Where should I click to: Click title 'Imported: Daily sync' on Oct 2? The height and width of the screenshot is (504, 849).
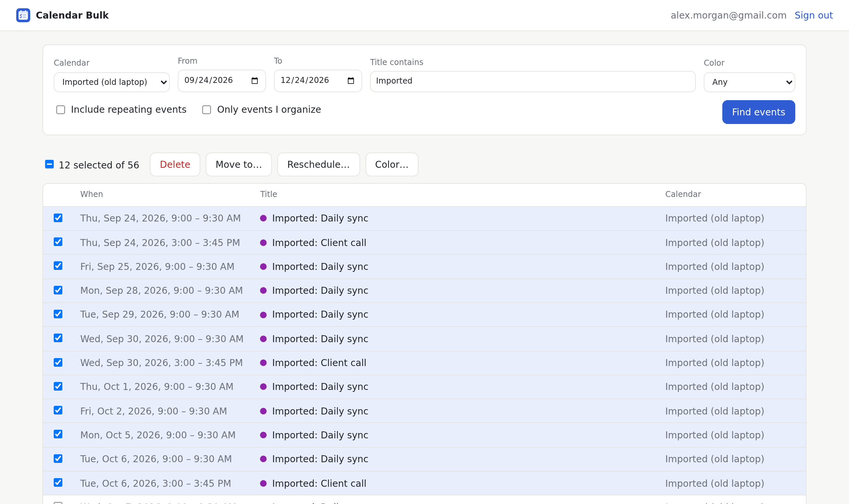tap(320, 411)
